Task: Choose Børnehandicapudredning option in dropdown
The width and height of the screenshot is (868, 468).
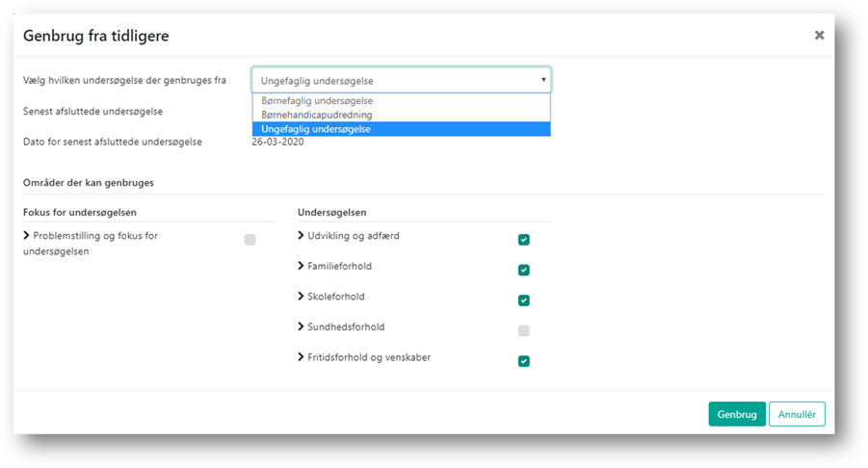Action: (x=316, y=115)
